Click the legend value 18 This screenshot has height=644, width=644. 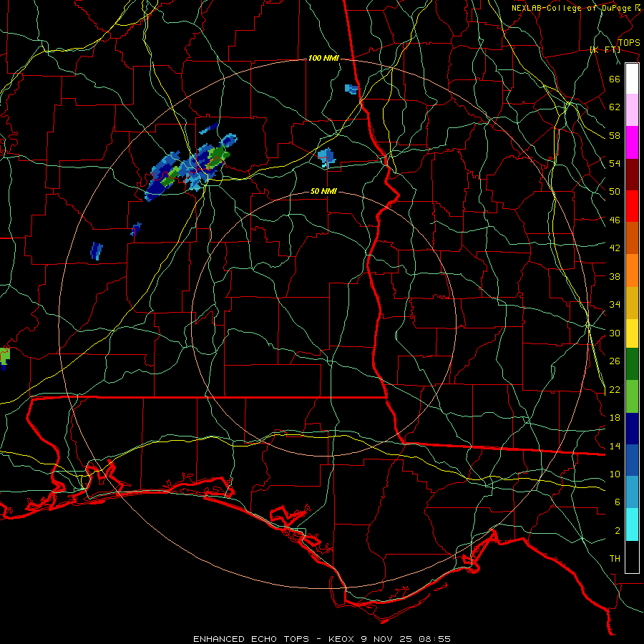615,418
